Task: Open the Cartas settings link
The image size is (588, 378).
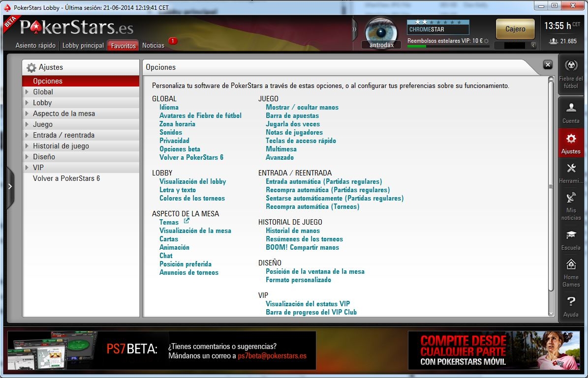Action: tap(169, 239)
